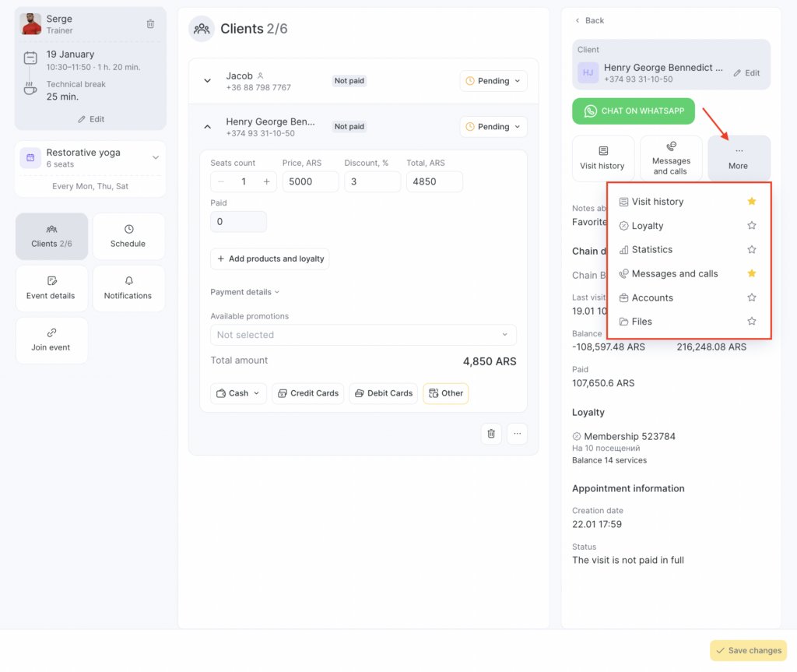Open Jacob's Pending status dropdown
This screenshot has width=797, height=672.
coord(493,81)
